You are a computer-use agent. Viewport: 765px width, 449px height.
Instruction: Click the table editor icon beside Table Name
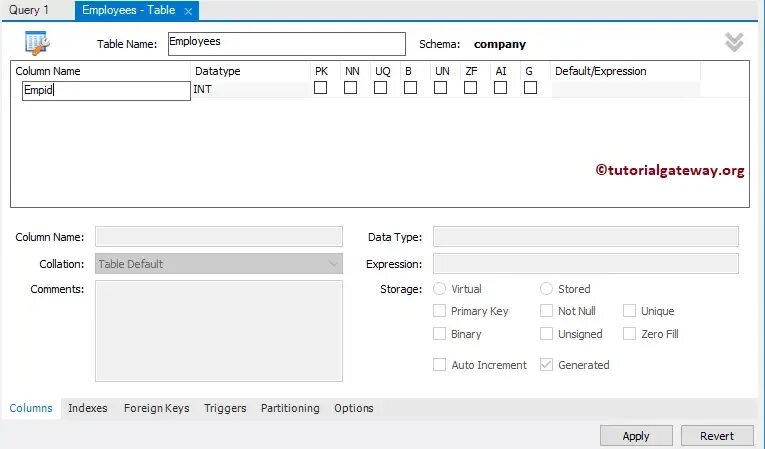point(37,43)
